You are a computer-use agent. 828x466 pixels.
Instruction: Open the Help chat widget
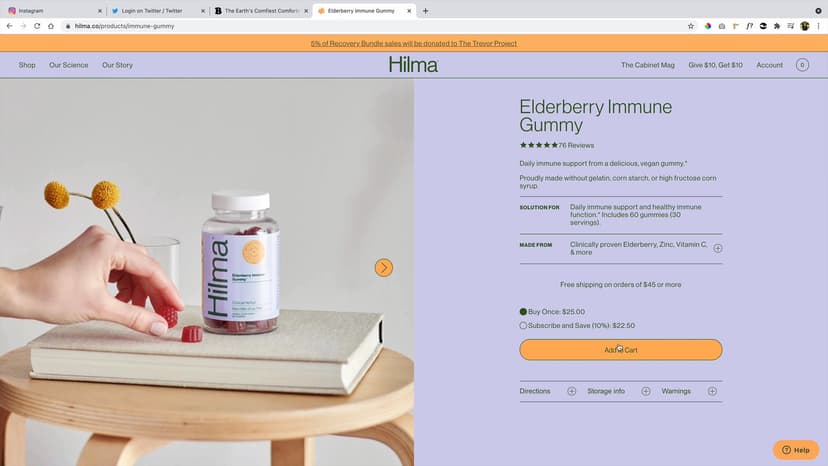tap(796, 450)
